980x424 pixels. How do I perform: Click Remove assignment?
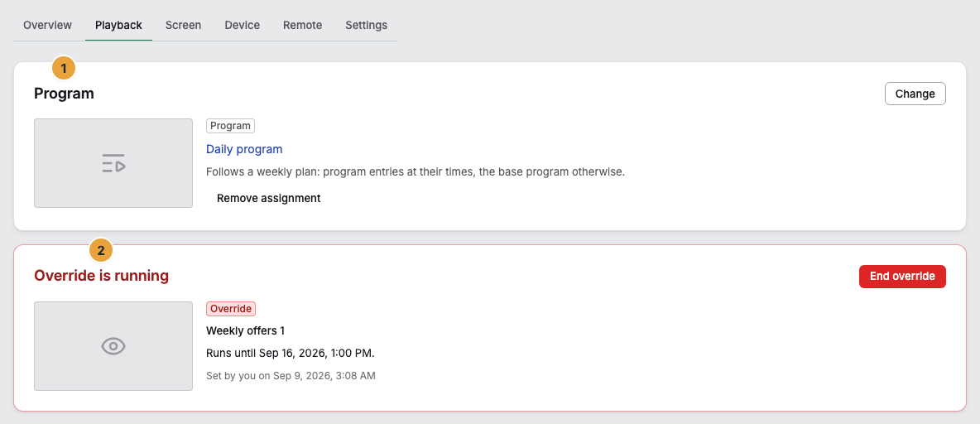tap(269, 198)
